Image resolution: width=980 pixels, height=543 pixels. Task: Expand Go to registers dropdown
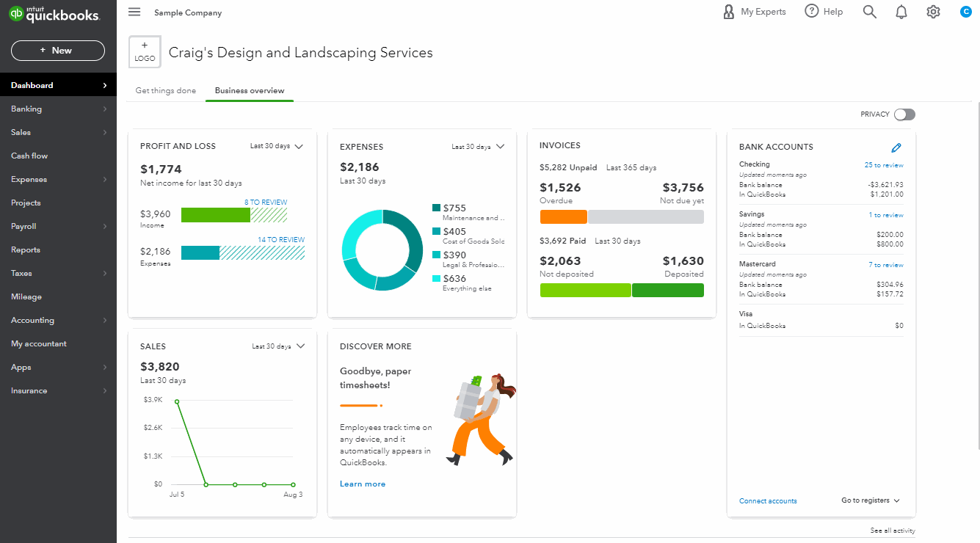(x=871, y=500)
